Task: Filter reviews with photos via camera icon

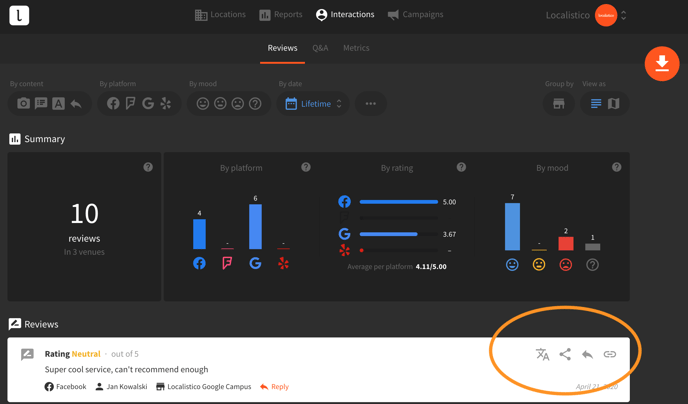Action: 23,104
